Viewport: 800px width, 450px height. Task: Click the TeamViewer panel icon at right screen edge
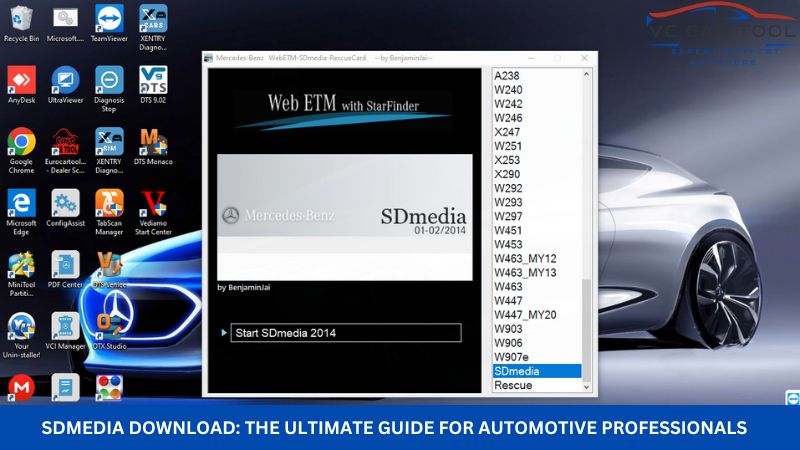[792, 398]
